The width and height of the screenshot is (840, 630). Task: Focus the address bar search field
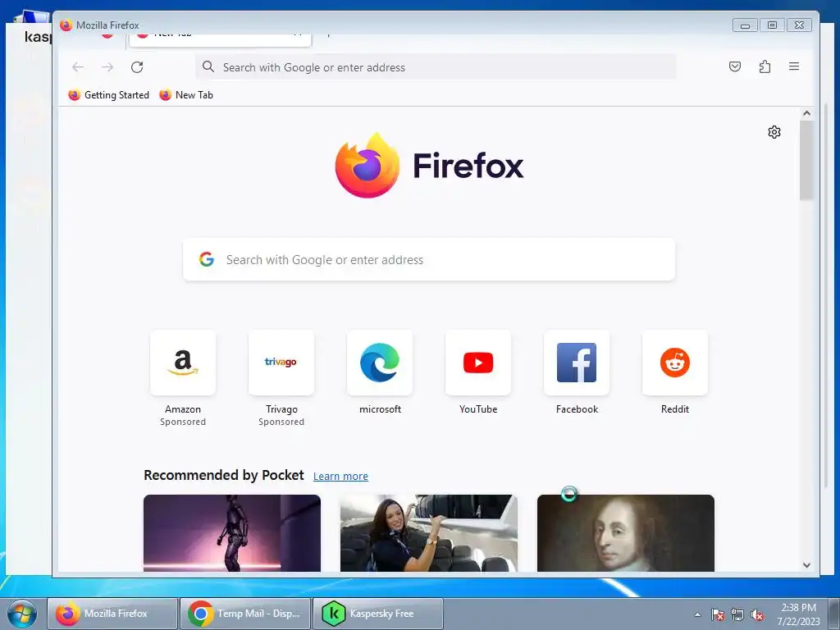pyautogui.click(x=436, y=67)
